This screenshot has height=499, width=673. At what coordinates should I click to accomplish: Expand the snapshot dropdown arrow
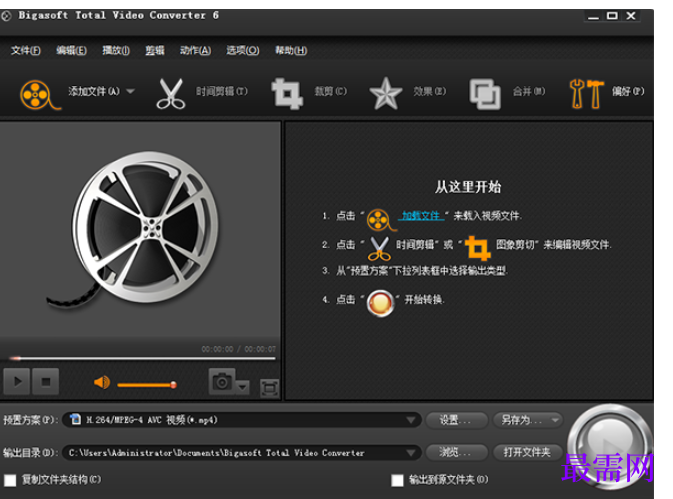point(243,387)
